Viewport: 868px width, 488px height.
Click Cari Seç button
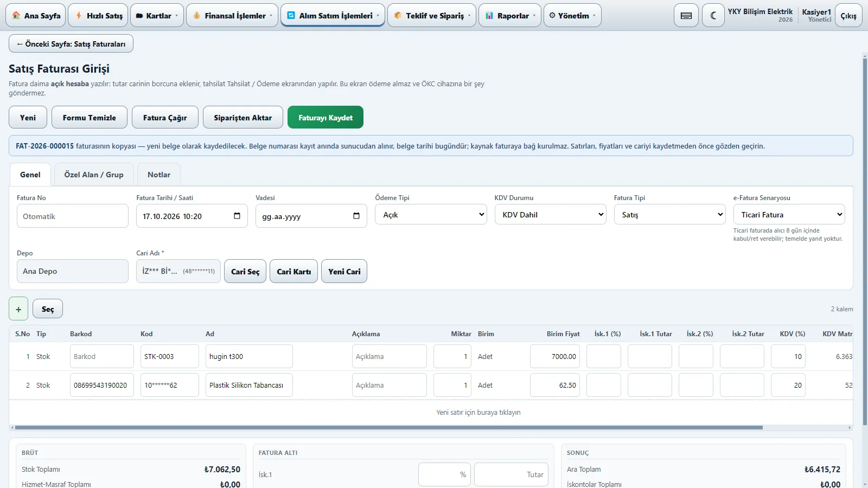245,271
